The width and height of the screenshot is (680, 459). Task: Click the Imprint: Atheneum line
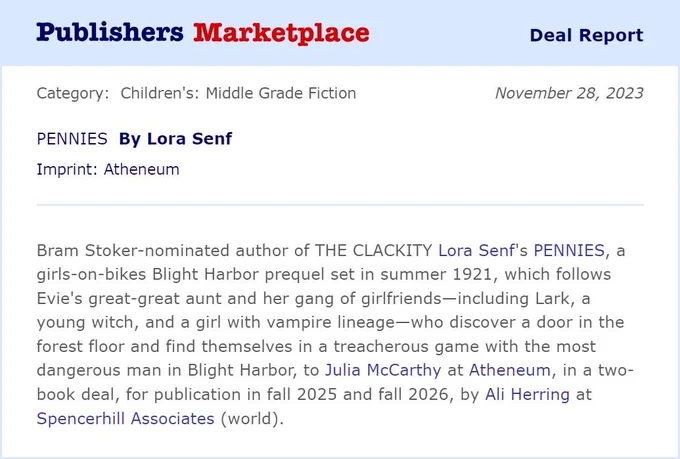pos(108,169)
